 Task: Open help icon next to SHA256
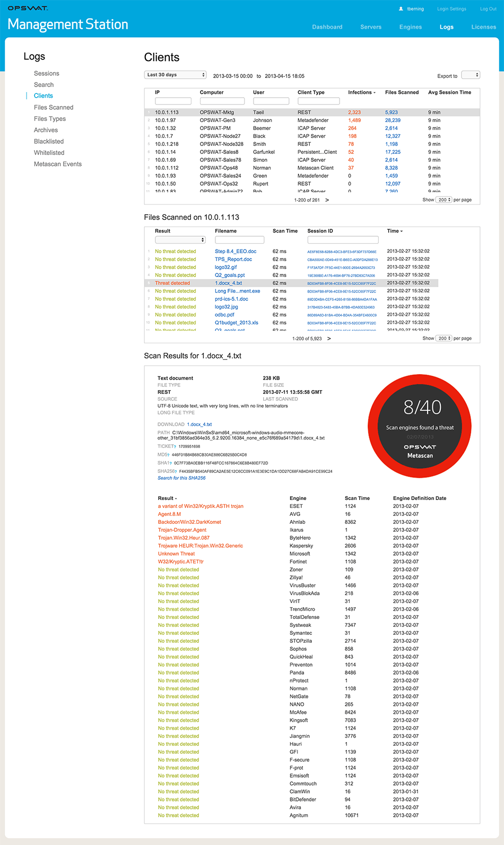(x=176, y=471)
